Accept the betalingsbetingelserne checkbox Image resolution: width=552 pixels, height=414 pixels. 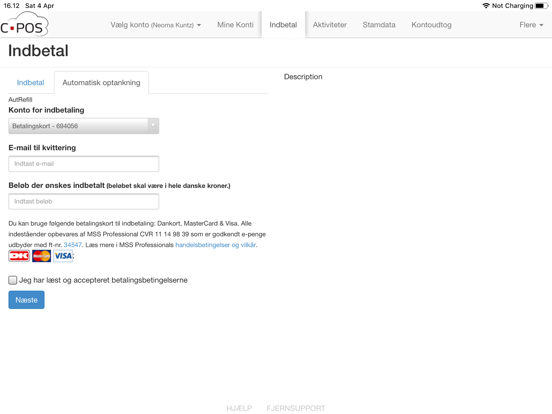click(13, 280)
